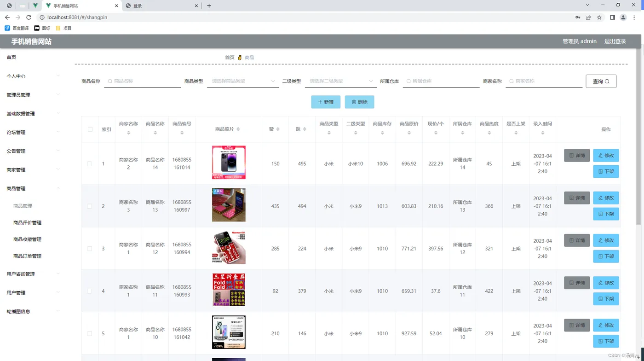This screenshot has height=361, width=644.
Task: Toggle the browser side panel icon
Action: [x=612, y=17]
